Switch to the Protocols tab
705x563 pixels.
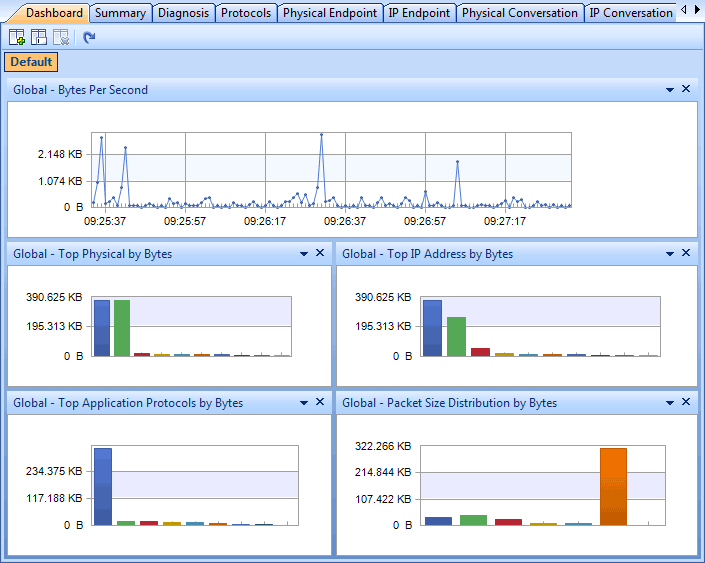(246, 13)
